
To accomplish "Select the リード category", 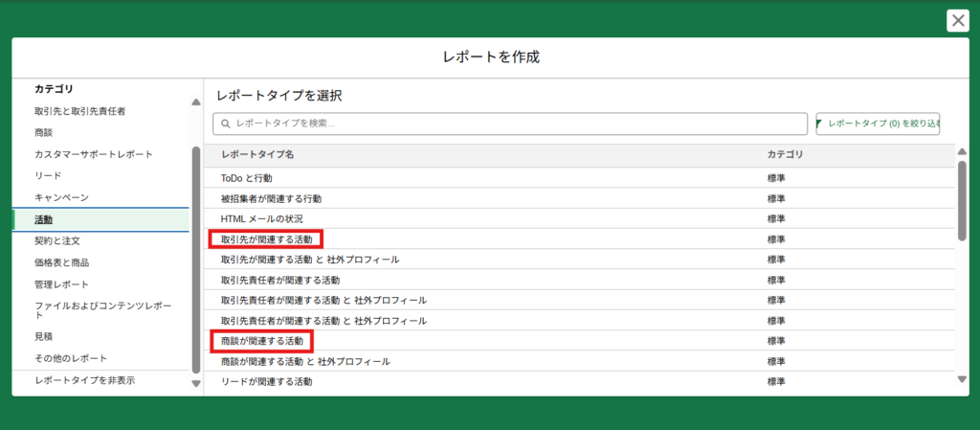I will (x=48, y=175).
